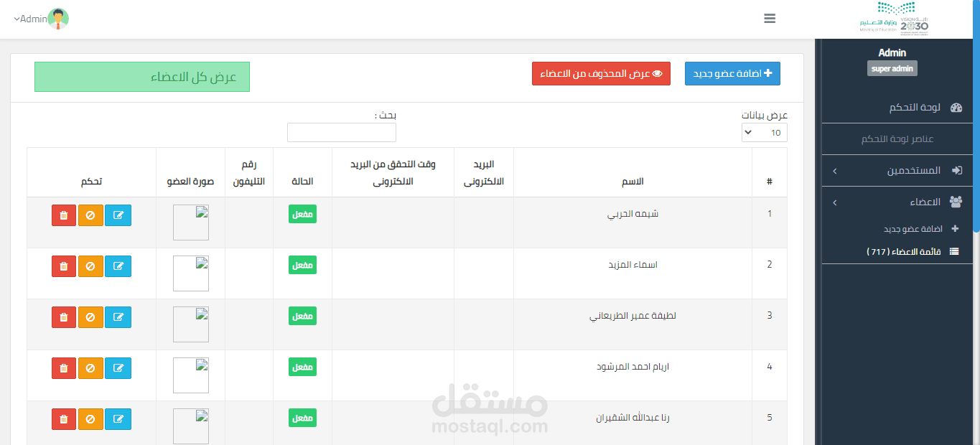Open the Admin user dropdown
Image resolution: width=980 pixels, height=445 pixels.
tap(41, 19)
